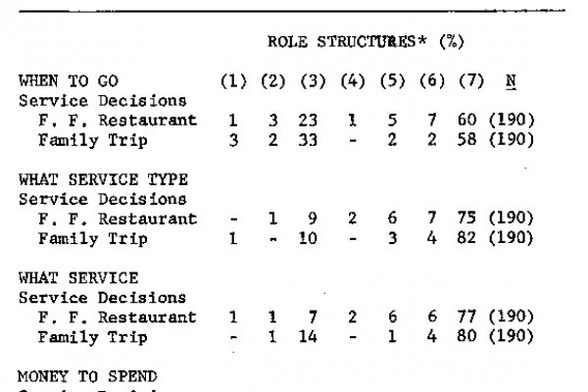
Task: Click the value 77 under WHAT SERVICE
Action: click(466, 317)
